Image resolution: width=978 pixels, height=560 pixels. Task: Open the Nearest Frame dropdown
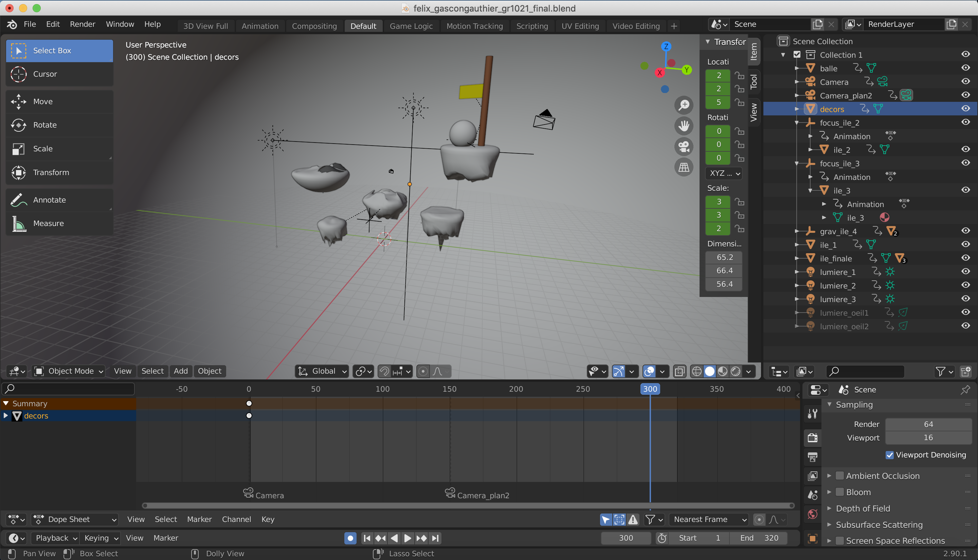click(709, 520)
